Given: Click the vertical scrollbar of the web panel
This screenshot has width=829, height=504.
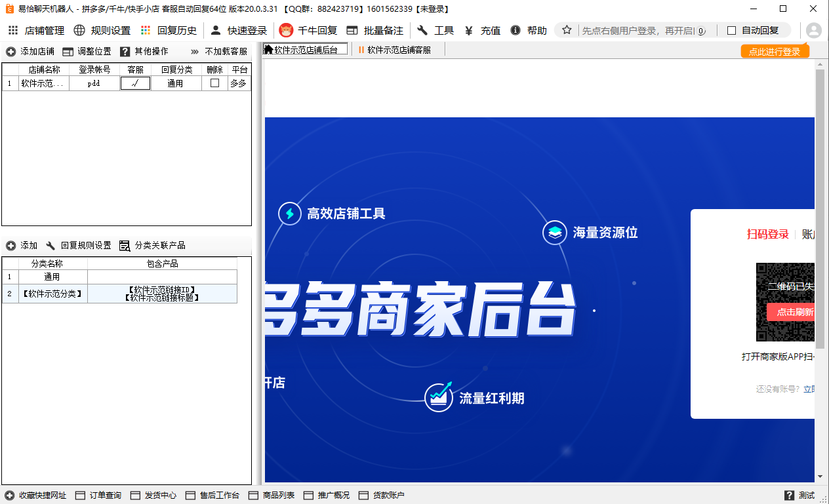Looking at the screenshot, I should pos(820,272).
